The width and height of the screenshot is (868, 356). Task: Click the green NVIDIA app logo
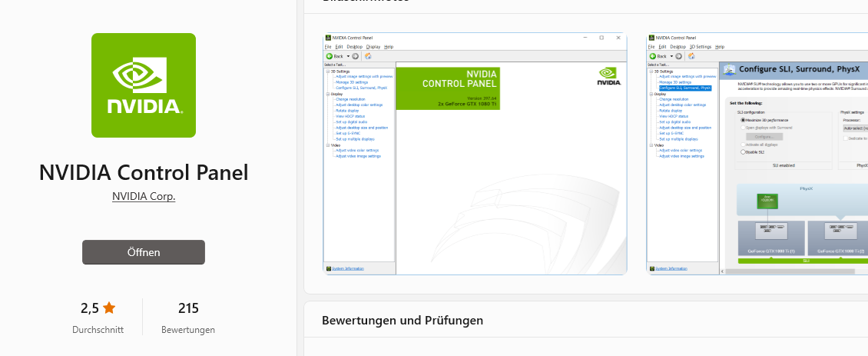144,85
